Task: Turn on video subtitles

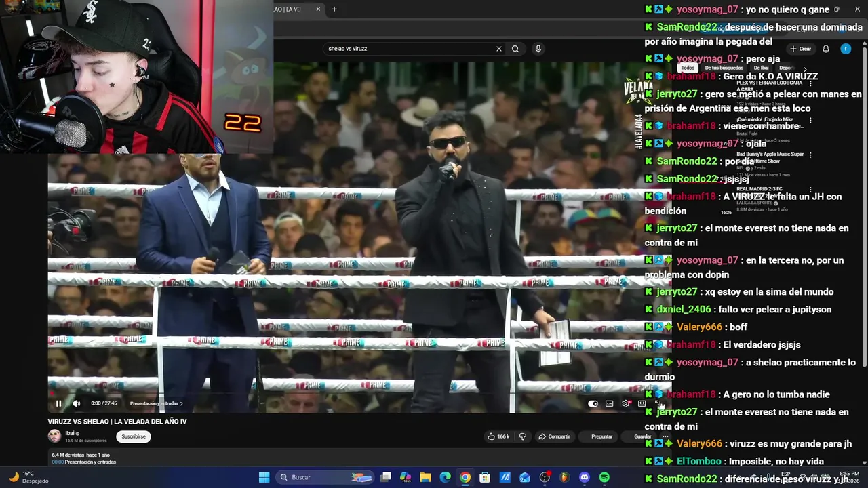Action: (609, 403)
